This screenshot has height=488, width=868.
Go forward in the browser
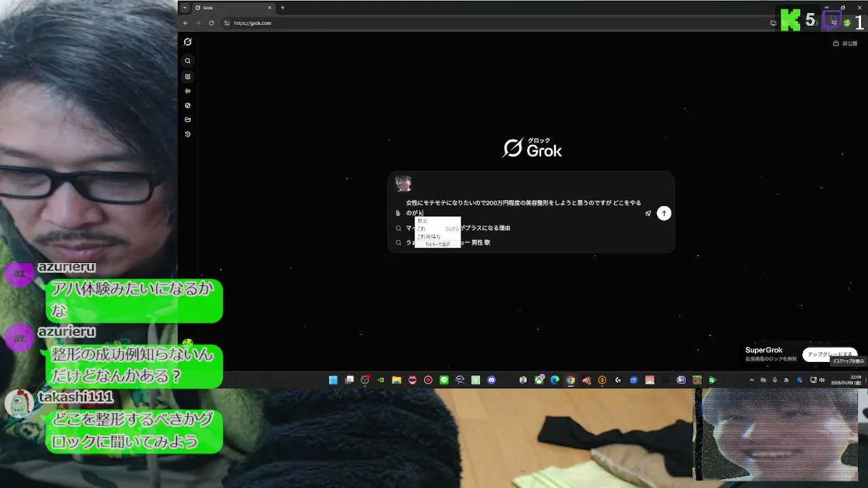199,23
